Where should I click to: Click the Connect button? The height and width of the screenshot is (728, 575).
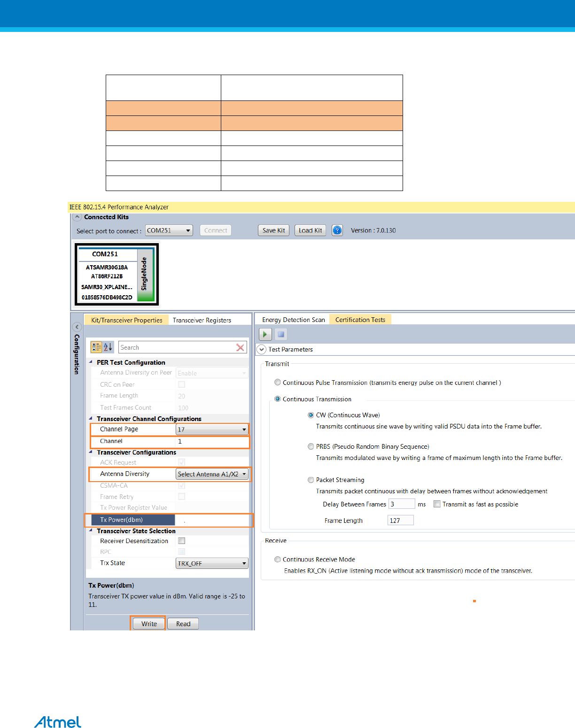[x=216, y=230]
